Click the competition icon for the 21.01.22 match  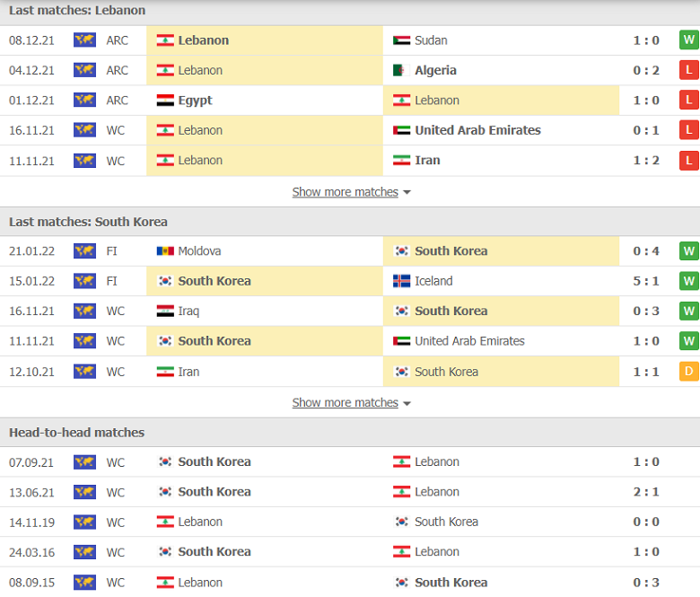[x=84, y=251]
